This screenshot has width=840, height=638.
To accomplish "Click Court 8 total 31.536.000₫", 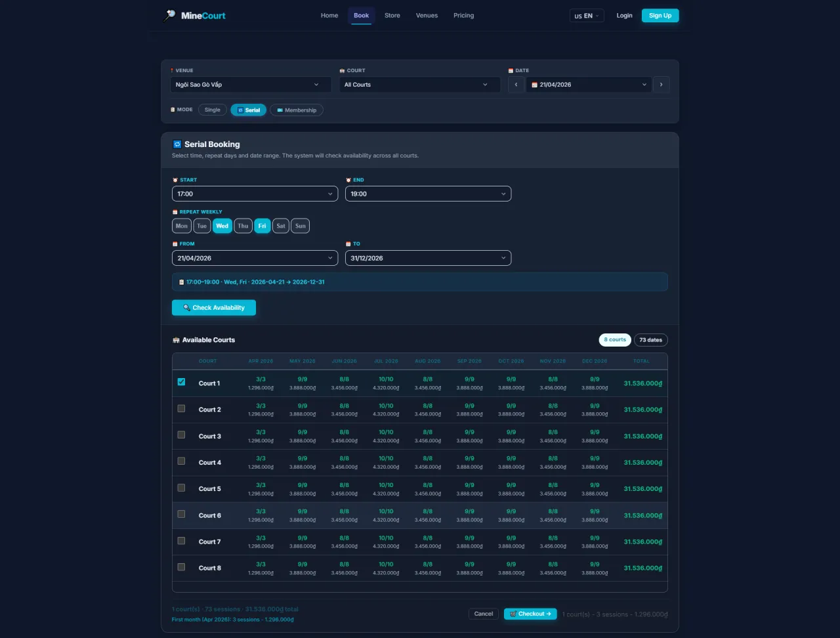I will [643, 568].
